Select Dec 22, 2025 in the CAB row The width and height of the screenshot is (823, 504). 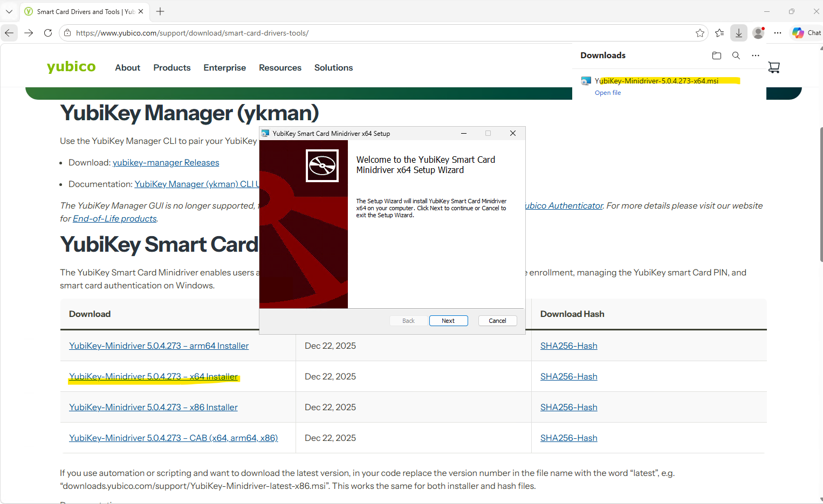point(331,438)
